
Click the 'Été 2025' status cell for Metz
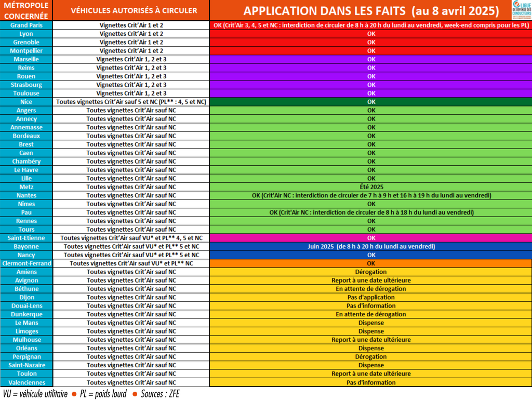point(370,187)
